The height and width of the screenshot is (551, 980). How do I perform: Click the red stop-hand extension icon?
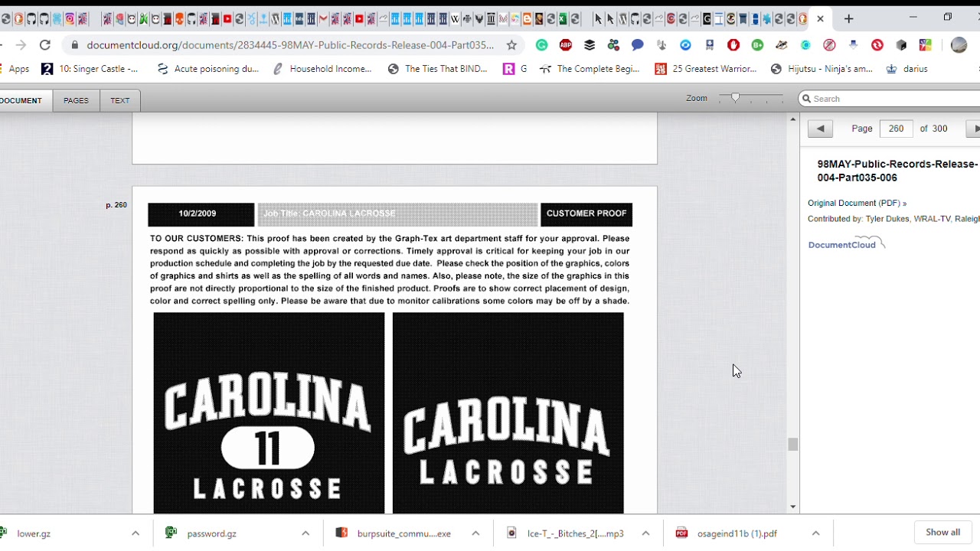click(x=733, y=45)
